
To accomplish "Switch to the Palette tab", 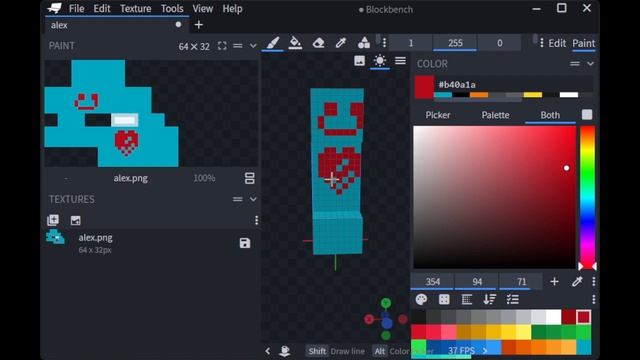I will click(495, 115).
